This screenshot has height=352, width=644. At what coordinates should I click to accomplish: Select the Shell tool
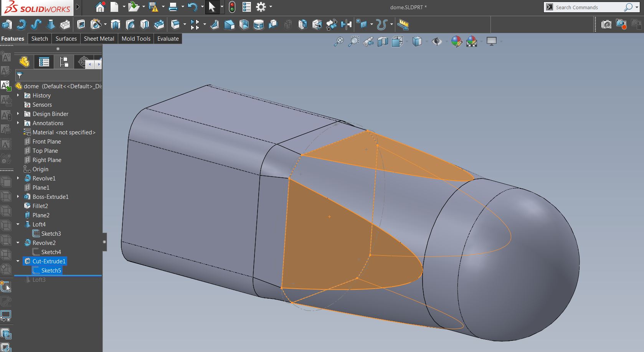[x=244, y=25]
